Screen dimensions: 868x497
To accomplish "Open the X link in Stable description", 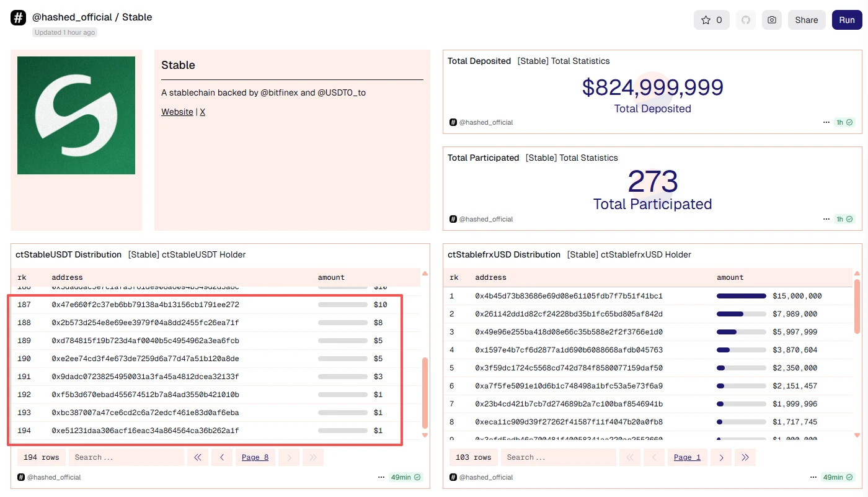I will click(x=202, y=112).
